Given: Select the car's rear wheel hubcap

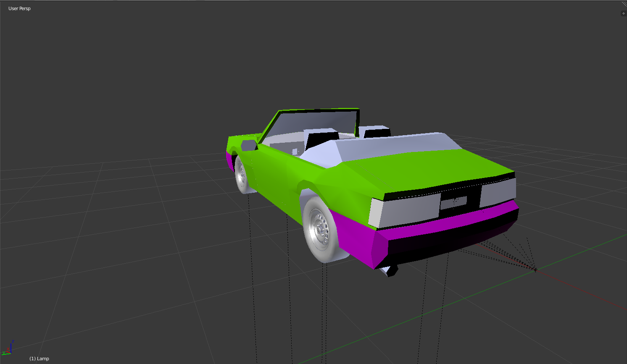Looking at the screenshot, I should (x=321, y=229).
